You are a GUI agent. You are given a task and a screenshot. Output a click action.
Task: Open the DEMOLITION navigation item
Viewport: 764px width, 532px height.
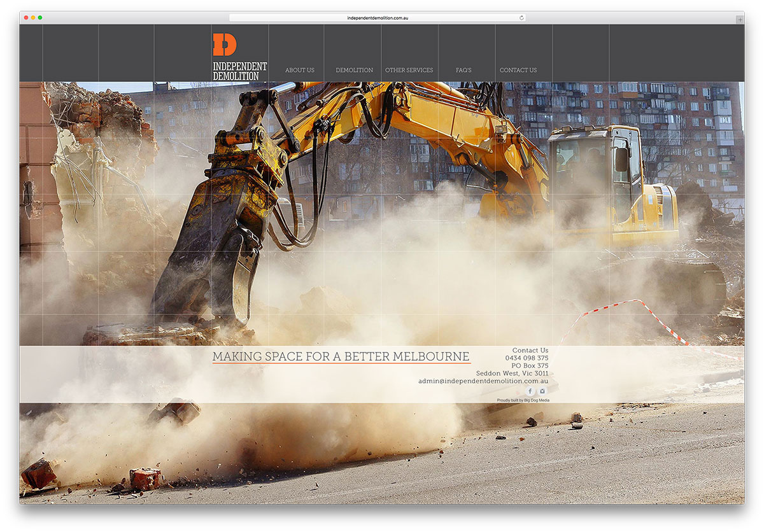point(354,70)
